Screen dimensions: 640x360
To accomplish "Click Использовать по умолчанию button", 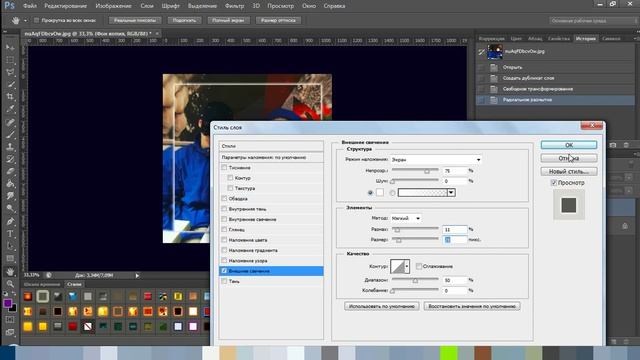I will [x=382, y=306].
